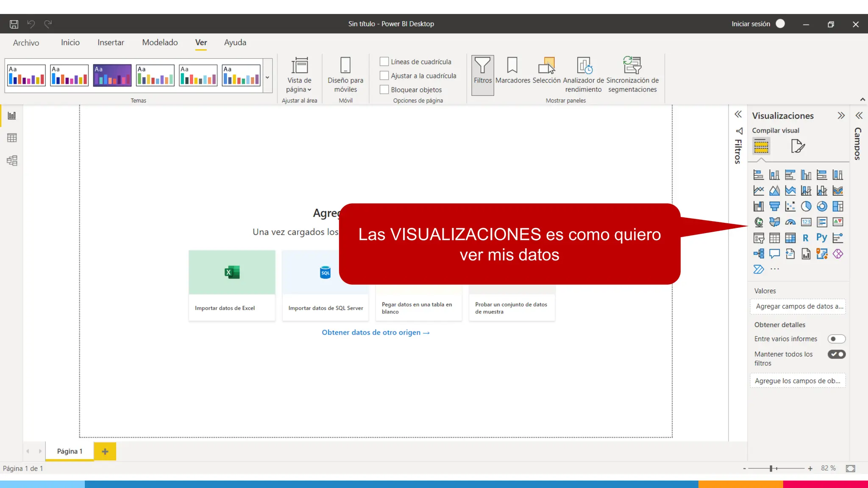Image resolution: width=868 pixels, height=488 pixels.
Task: Open the Model relationships view
Action: coord(12,161)
